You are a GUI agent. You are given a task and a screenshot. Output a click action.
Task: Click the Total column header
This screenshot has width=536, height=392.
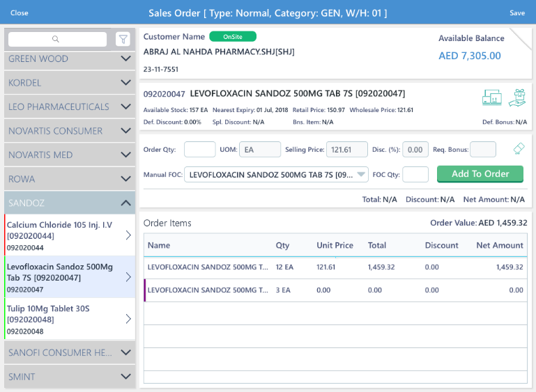(376, 245)
